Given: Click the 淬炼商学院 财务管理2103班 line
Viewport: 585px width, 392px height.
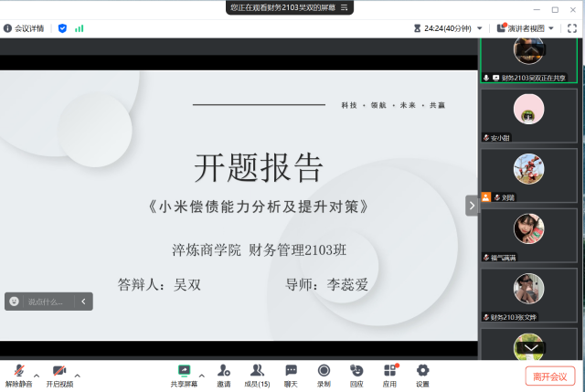Looking at the screenshot, I should 260,249.
